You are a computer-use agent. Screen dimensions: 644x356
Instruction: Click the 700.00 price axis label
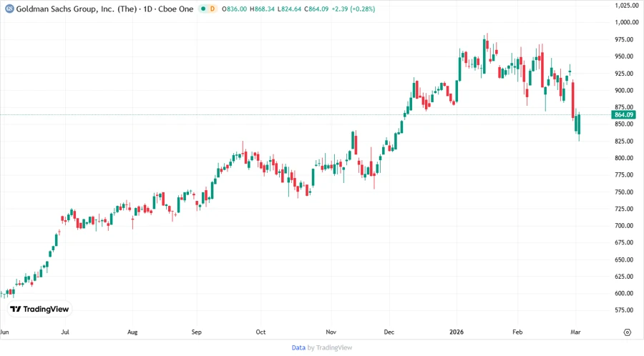(623, 226)
